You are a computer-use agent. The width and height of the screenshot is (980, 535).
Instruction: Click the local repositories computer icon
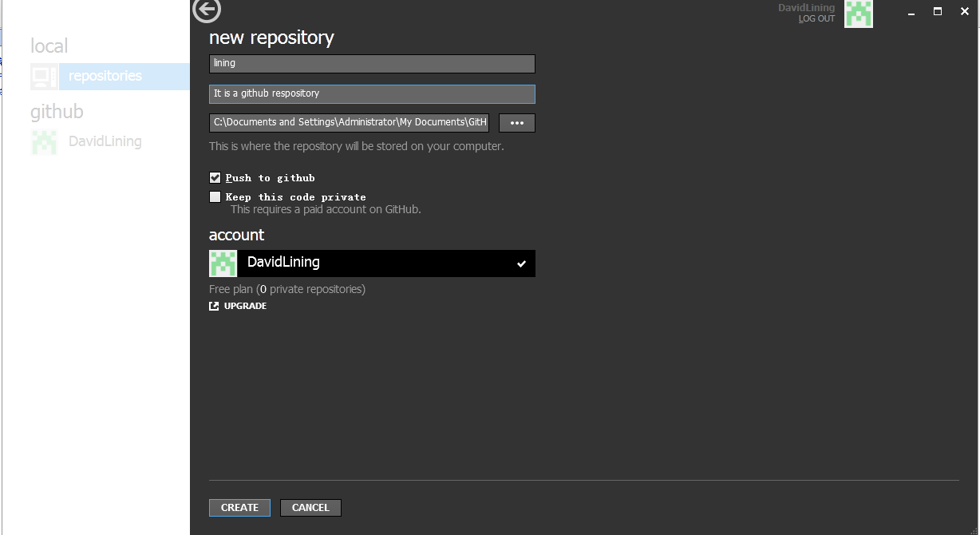click(x=44, y=77)
